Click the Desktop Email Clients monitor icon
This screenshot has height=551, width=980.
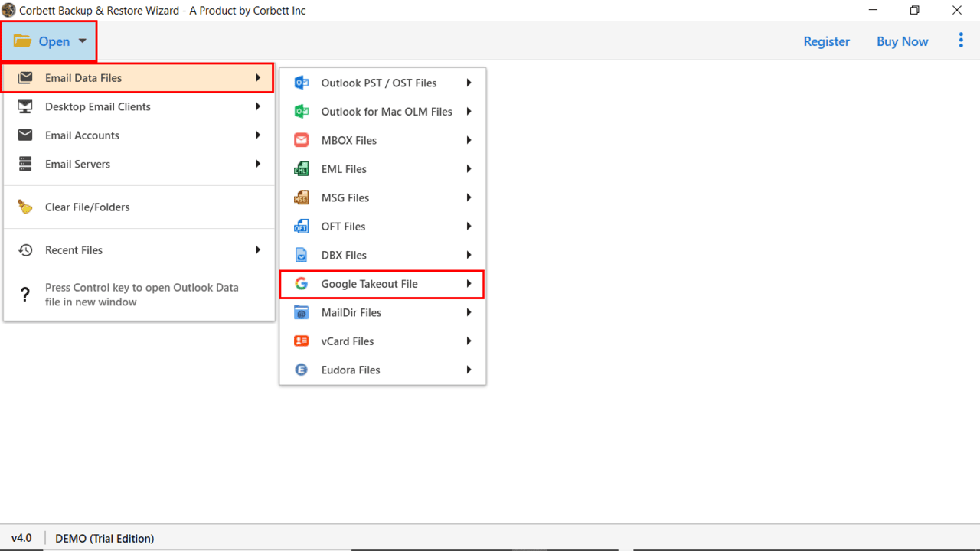click(x=25, y=106)
